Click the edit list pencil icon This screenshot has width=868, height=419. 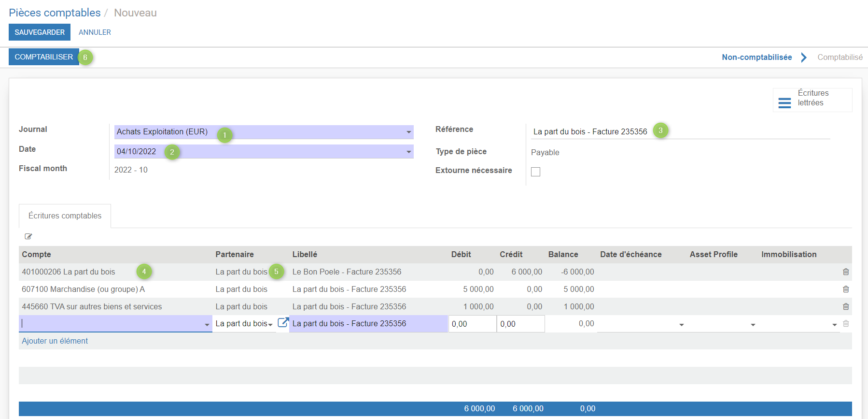pos(28,236)
